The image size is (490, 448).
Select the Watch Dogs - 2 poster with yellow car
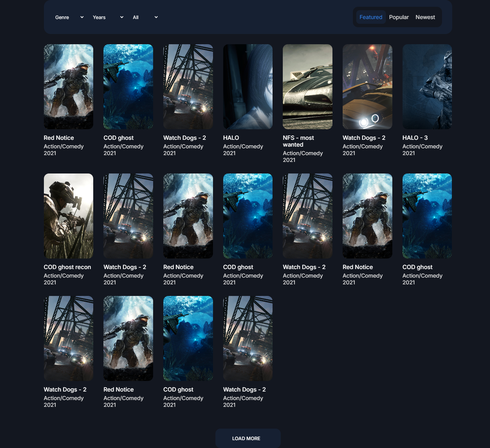tap(367, 87)
